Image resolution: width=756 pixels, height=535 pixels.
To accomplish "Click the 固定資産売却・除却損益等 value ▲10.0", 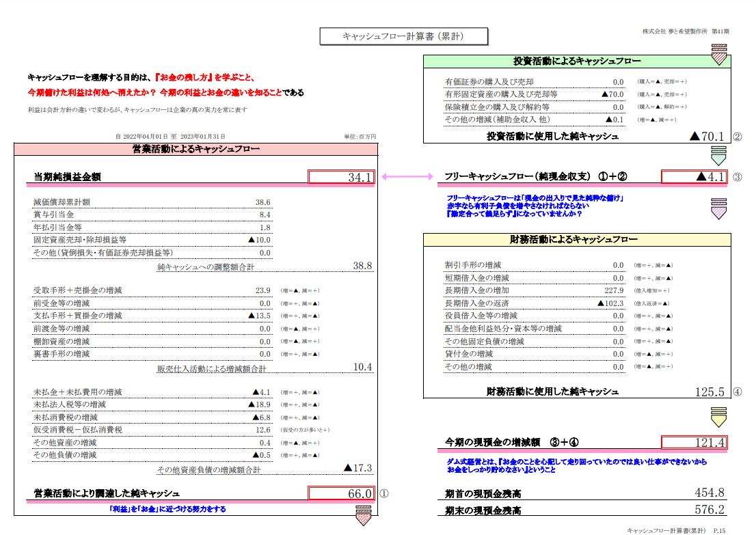I will [259, 240].
